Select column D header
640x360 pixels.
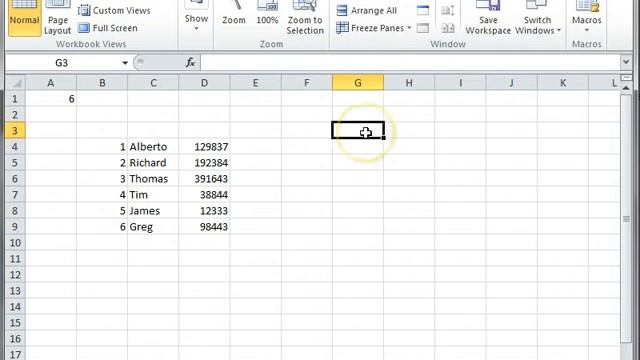click(x=204, y=83)
